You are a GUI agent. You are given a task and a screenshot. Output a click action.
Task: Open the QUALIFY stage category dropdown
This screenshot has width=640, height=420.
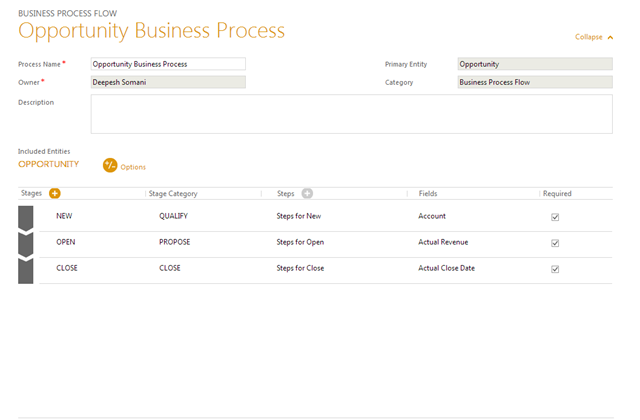(173, 216)
